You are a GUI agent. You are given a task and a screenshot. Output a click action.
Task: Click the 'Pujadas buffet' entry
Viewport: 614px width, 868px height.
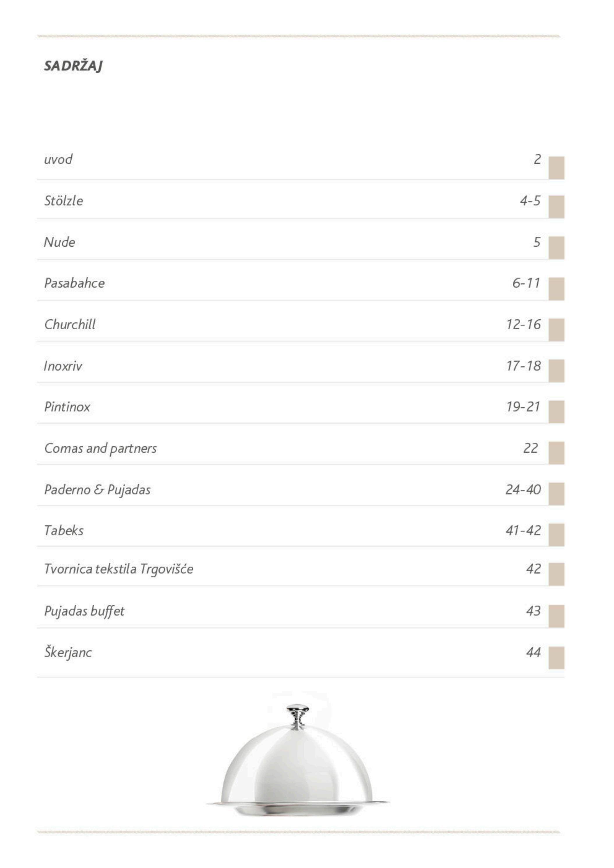84,611
